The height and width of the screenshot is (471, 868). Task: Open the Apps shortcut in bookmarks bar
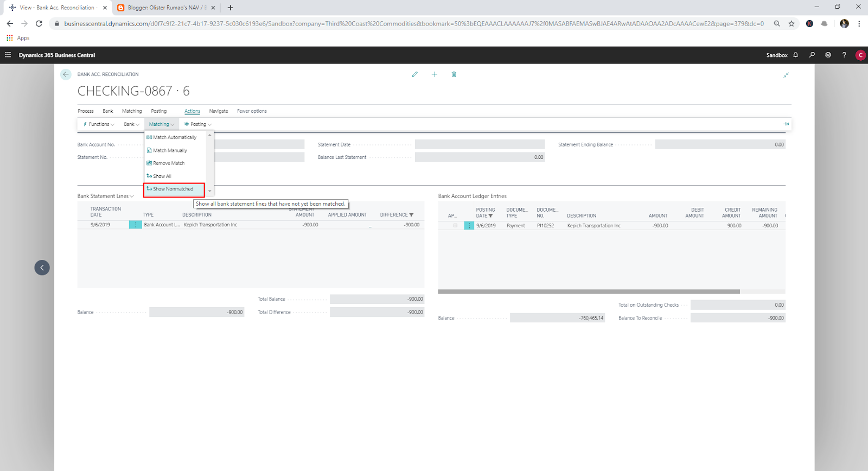[x=18, y=38]
